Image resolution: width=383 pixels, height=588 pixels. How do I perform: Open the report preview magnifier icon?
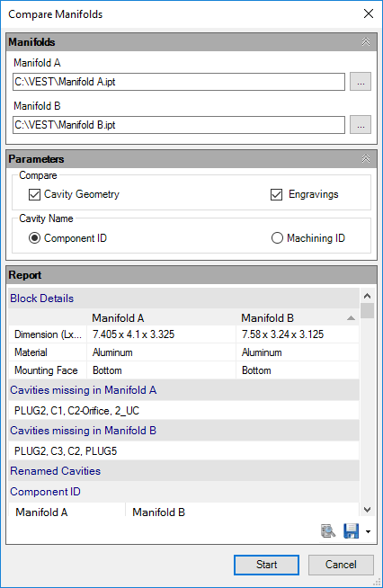328,531
